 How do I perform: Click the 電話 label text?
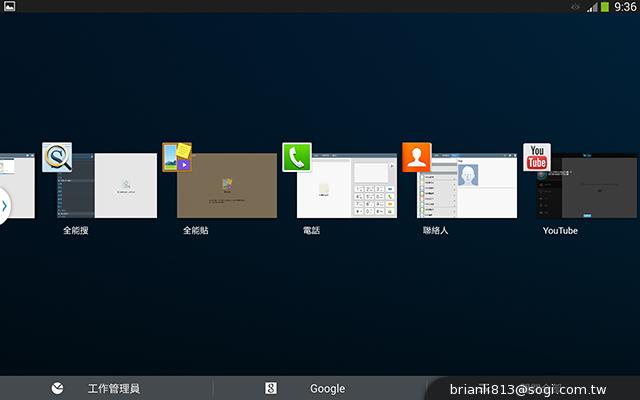tap(311, 230)
